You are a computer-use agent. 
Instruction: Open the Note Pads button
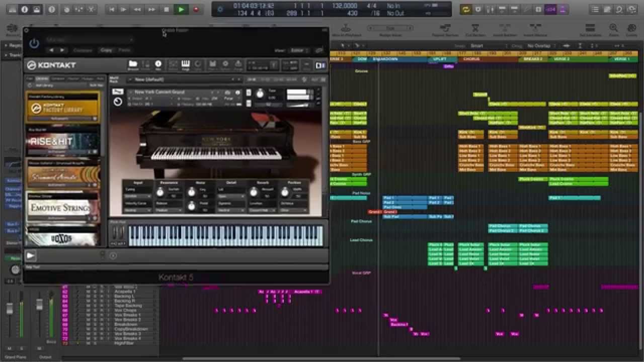[608, 9]
